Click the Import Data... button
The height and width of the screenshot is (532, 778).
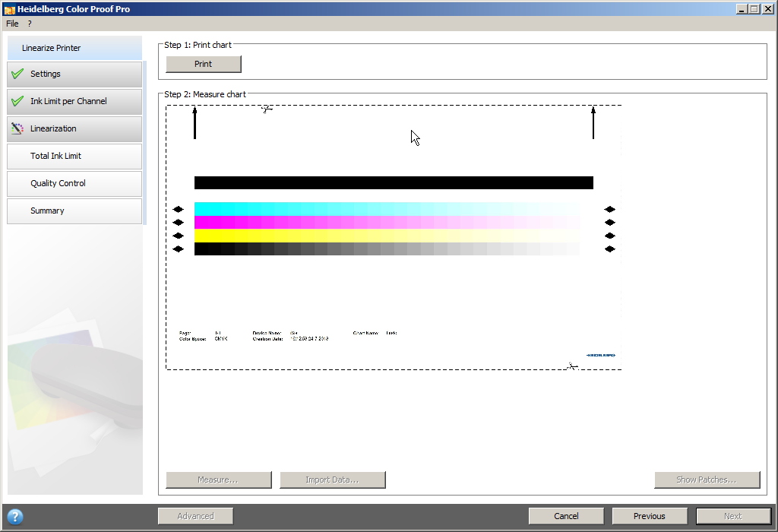(333, 480)
